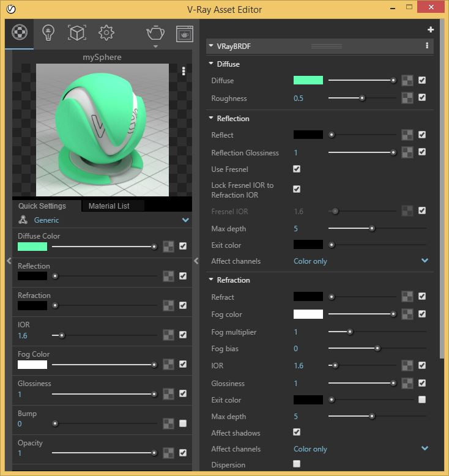The width and height of the screenshot is (449, 476).
Task: Open texture slot for Fog color in VRayBRDF
Action: pos(407,314)
